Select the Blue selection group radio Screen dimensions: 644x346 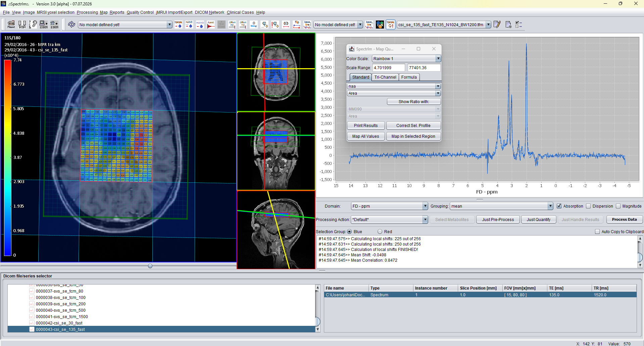[349, 231]
